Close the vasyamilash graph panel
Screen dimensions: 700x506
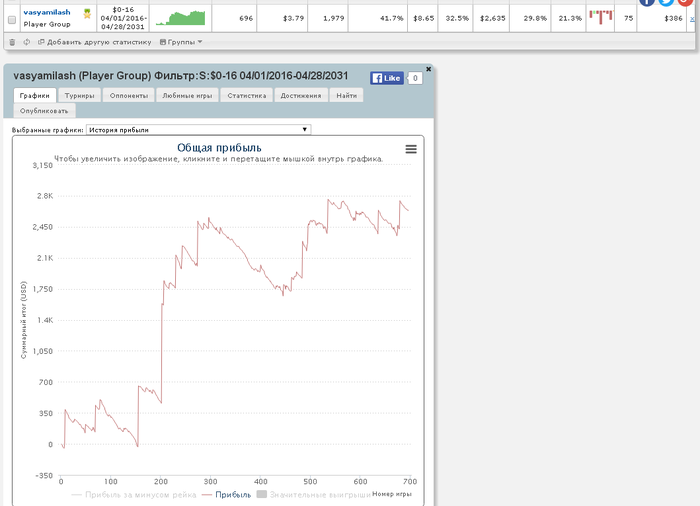click(x=429, y=69)
